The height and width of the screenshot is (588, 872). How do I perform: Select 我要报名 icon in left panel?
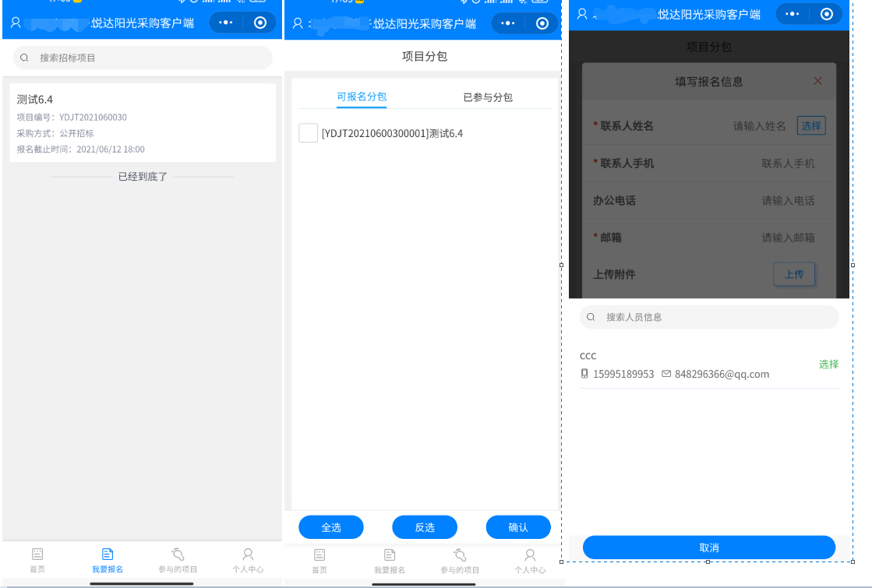(x=108, y=555)
